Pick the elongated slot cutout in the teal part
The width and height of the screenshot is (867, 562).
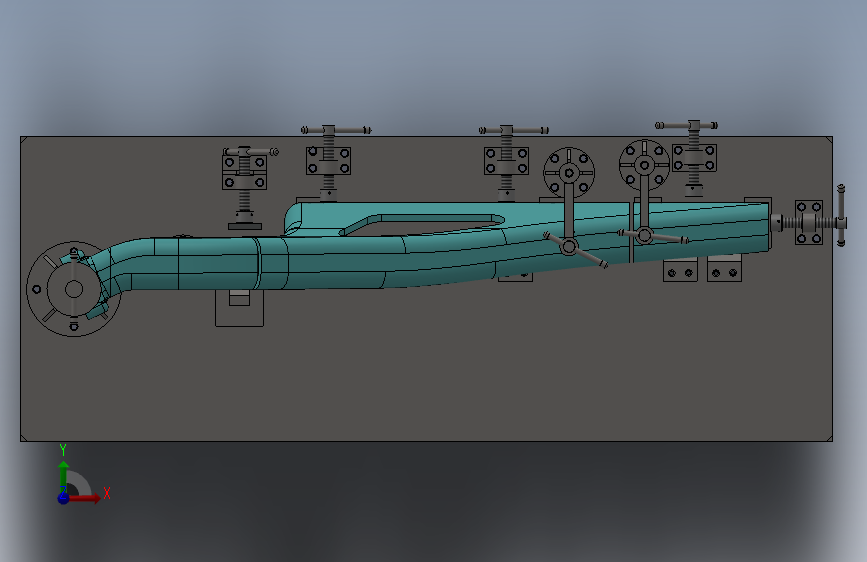click(x=423, y=223)
